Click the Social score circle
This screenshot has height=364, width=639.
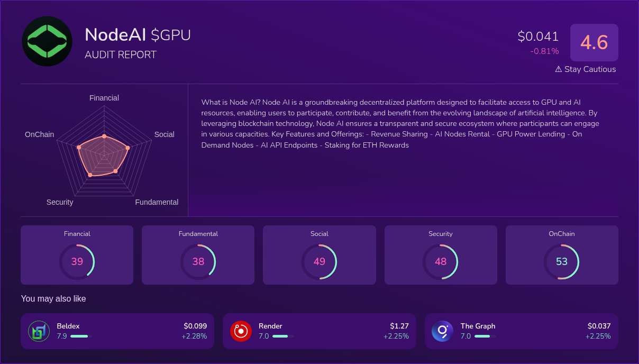(319, 261)
